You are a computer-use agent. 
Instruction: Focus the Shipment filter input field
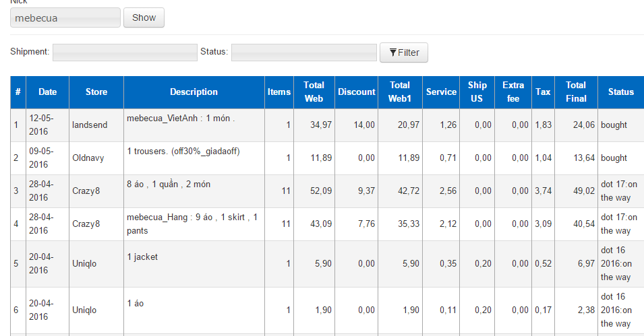tap(125, 53)
